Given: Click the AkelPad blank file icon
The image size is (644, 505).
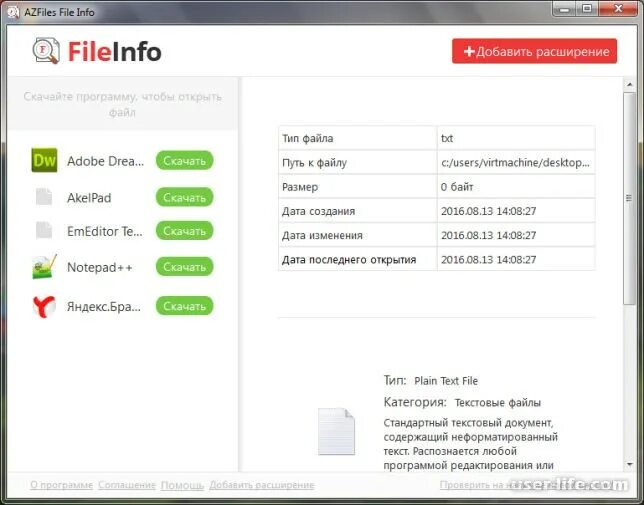Looking at the screenshot, I should coord(44,197).
